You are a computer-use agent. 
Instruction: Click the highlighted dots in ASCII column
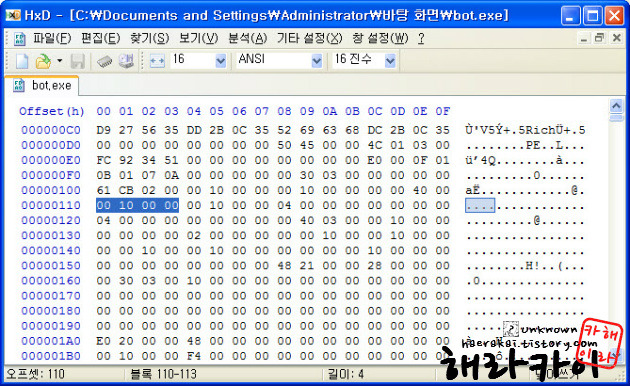click(x=480, y=206)
